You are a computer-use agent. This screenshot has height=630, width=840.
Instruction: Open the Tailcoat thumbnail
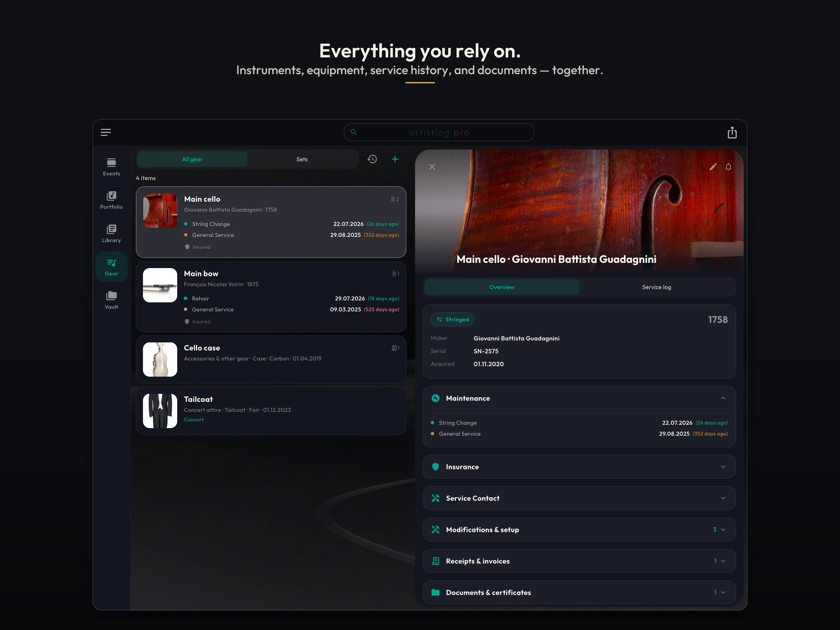coord(160,411)
